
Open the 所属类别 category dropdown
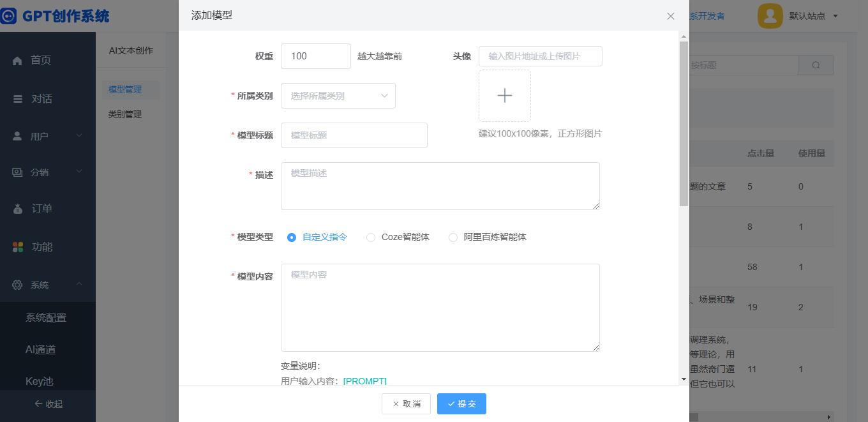pyautogui.click(x=338, y=96)
